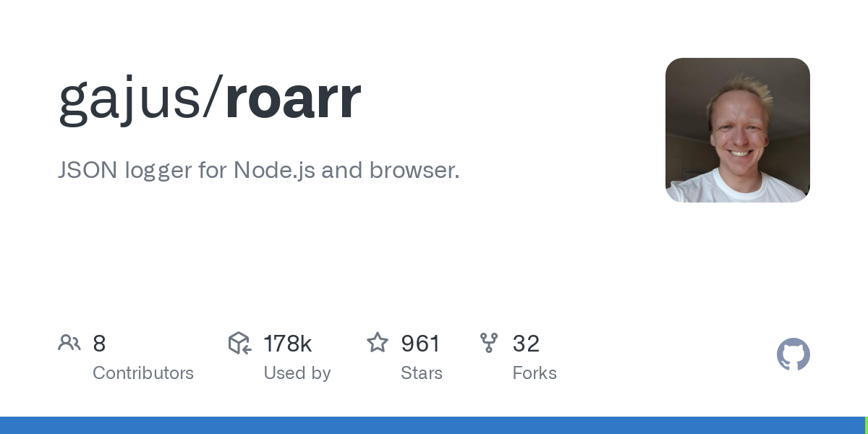This screenshot has width=868, height=434.
Task: Click the contributor count 8
Action: tap(99, 344)
